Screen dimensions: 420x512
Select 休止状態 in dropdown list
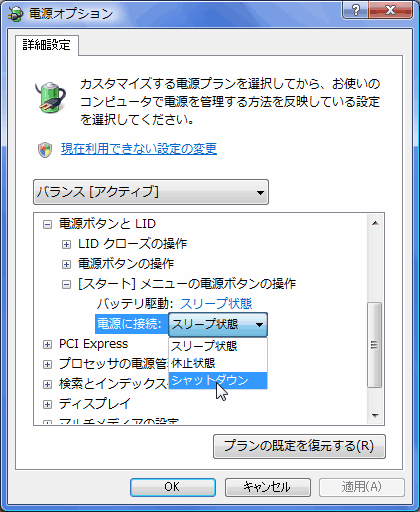point(218,363)
